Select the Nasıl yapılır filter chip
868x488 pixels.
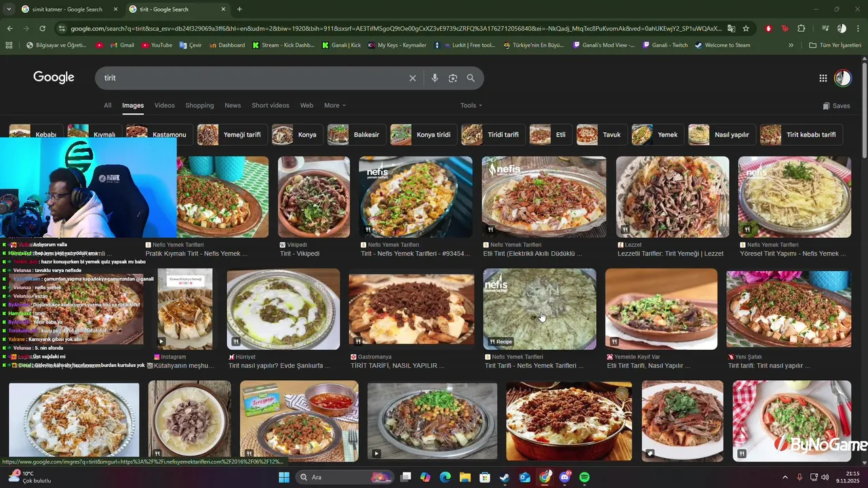722,134
